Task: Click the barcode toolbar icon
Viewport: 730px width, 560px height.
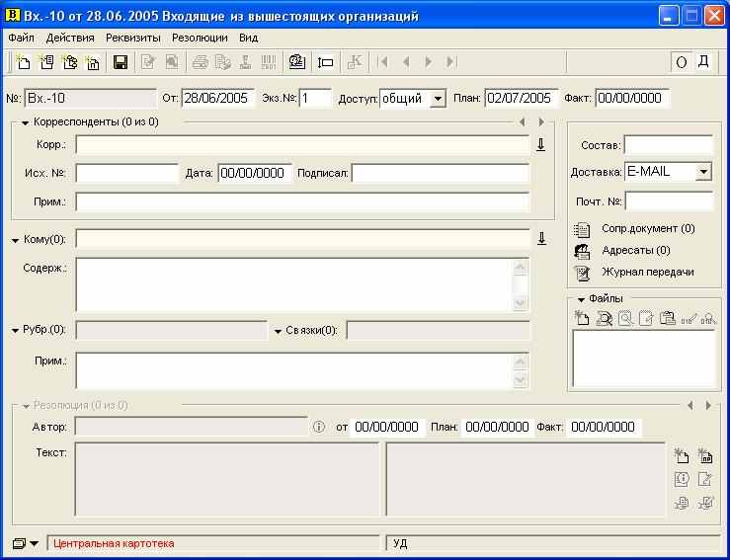Action: point(269,62)
